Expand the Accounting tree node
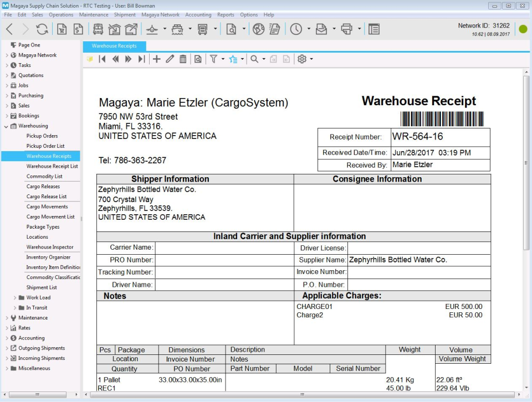The width and height of the screenshot is (532, 402). (7, 338)
